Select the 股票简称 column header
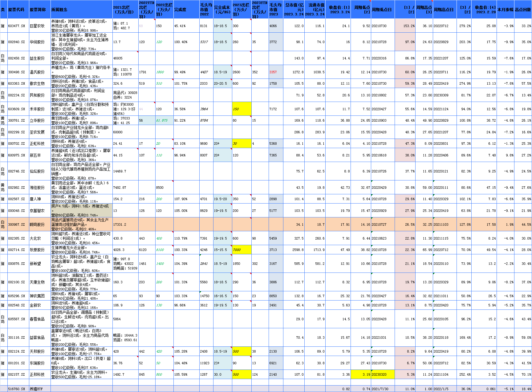The width and height of the screenshot is (532, 392). click(40, 10)
